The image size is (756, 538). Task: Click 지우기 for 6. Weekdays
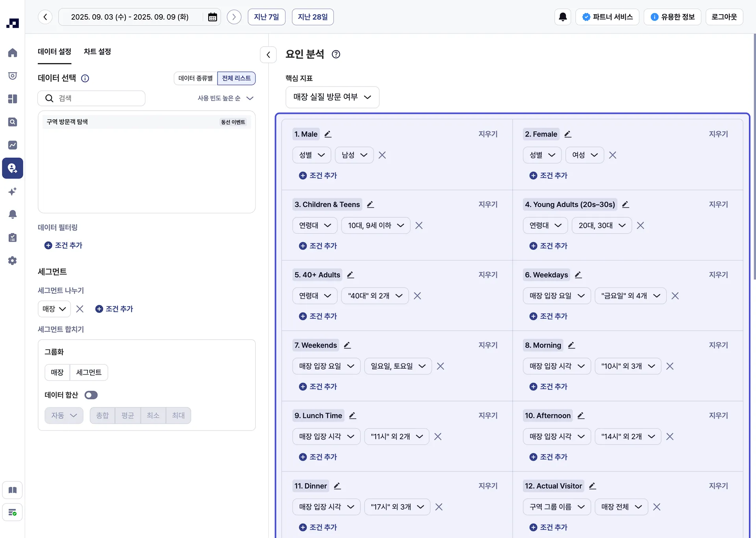tap(718, 275)
